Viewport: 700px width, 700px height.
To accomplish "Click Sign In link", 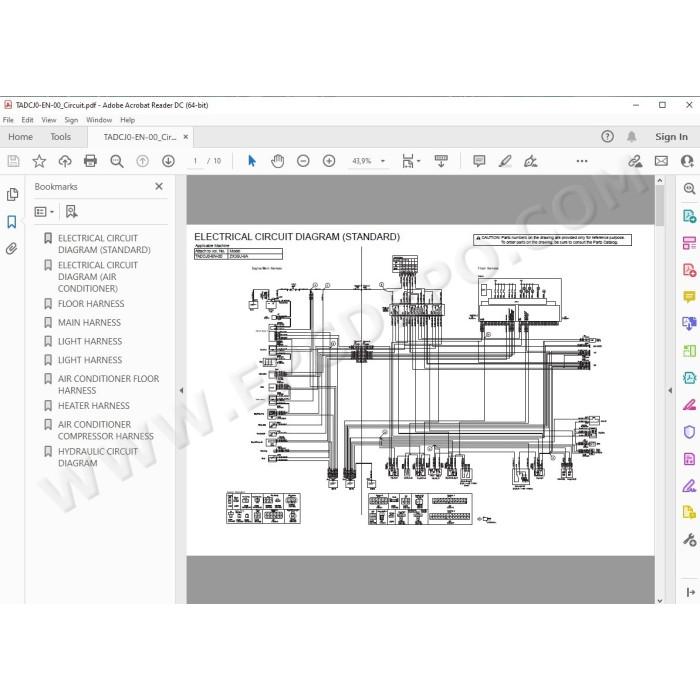I will pos(671,137).
